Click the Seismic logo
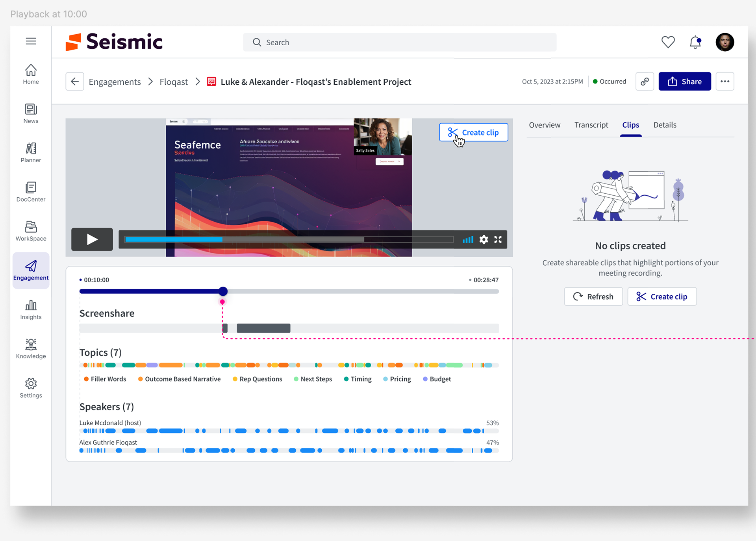This screenshot has height=541, width=756. coord(114,42)
